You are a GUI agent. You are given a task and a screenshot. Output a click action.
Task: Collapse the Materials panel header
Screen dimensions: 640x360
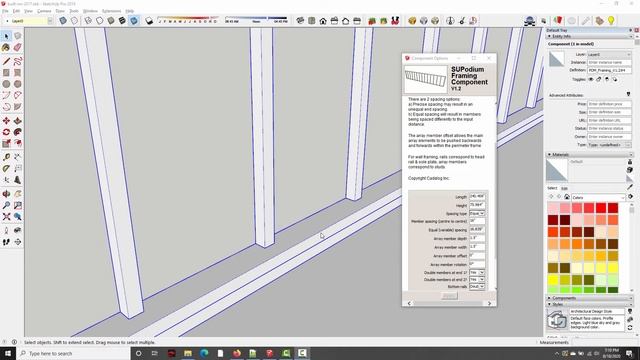click(589, 155)
